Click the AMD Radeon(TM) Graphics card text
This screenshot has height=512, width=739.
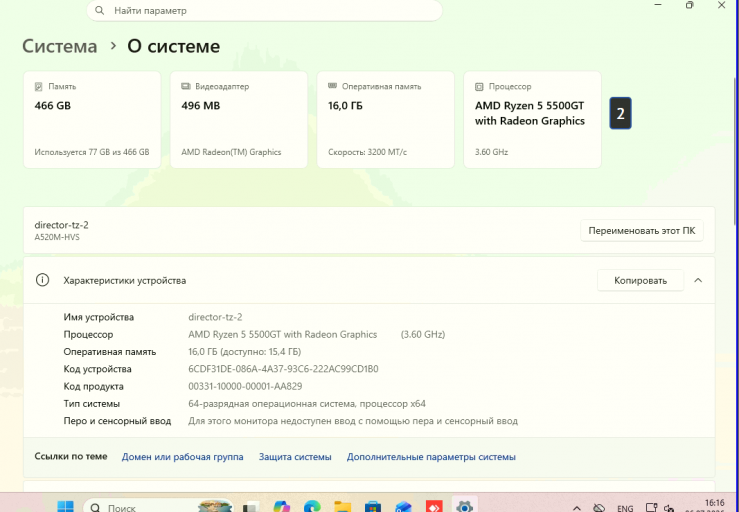point(231,152)
